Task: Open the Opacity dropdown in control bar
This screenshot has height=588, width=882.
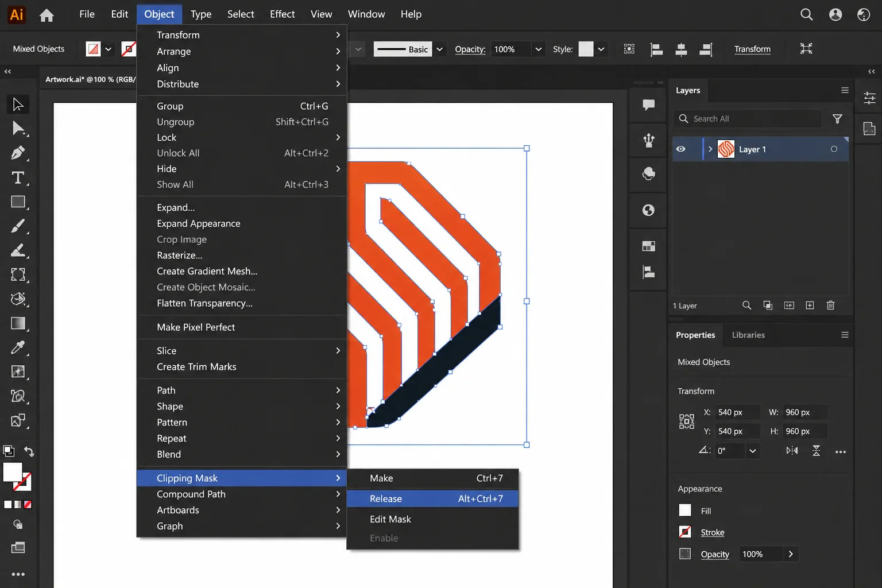Action: click(x=538, y=49)
